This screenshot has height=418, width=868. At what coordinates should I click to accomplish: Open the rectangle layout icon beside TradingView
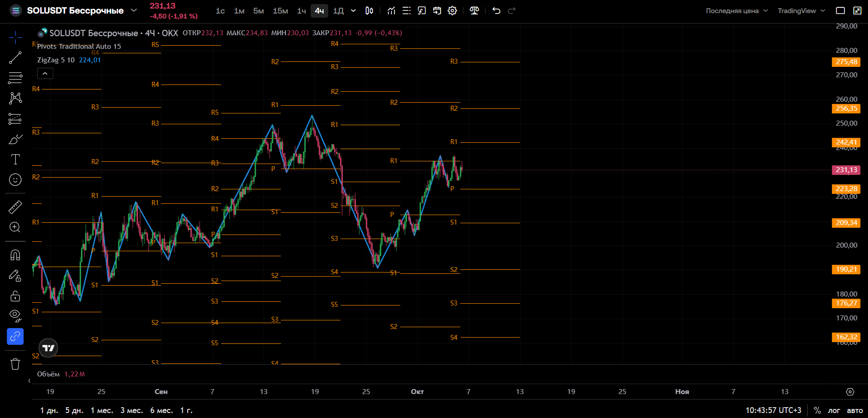[x=840, y=11]
